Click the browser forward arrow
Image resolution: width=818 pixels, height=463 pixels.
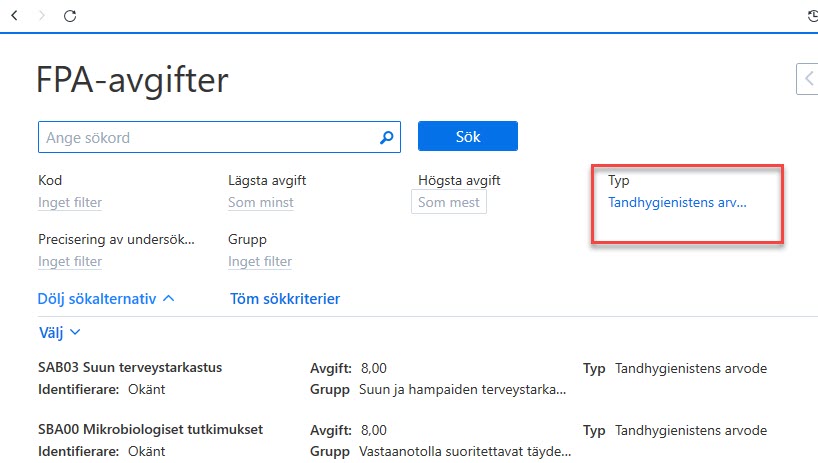coord(42,16)
